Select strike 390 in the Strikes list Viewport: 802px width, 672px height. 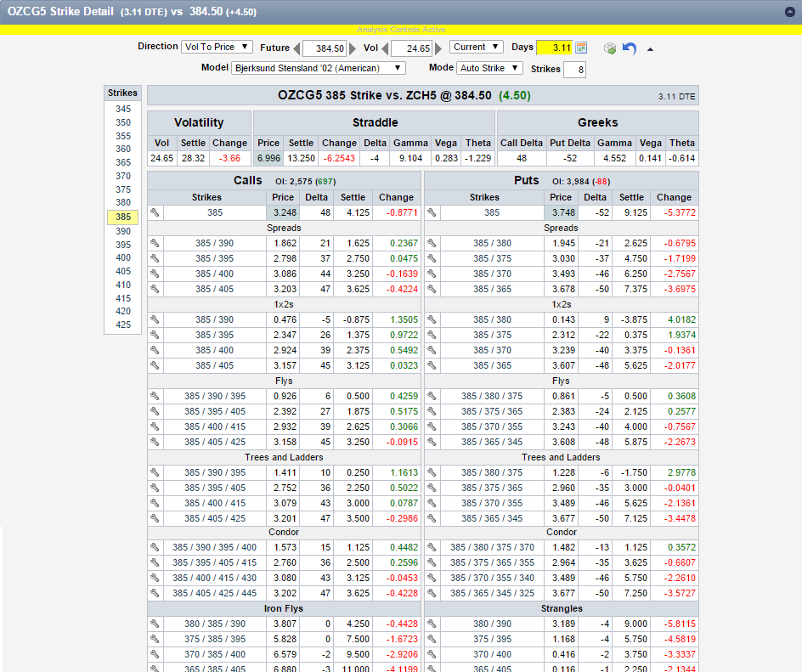(x=122, y=231)
